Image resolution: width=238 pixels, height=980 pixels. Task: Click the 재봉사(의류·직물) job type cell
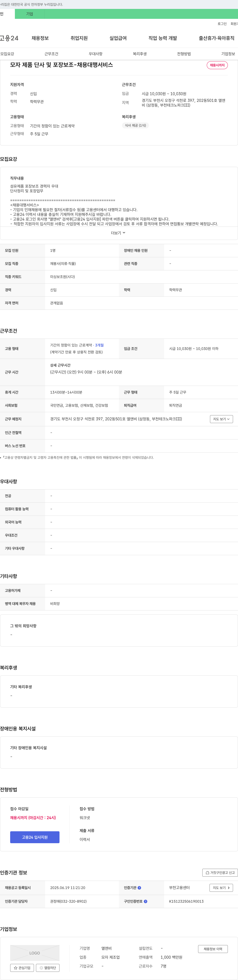tap(63, 264)
